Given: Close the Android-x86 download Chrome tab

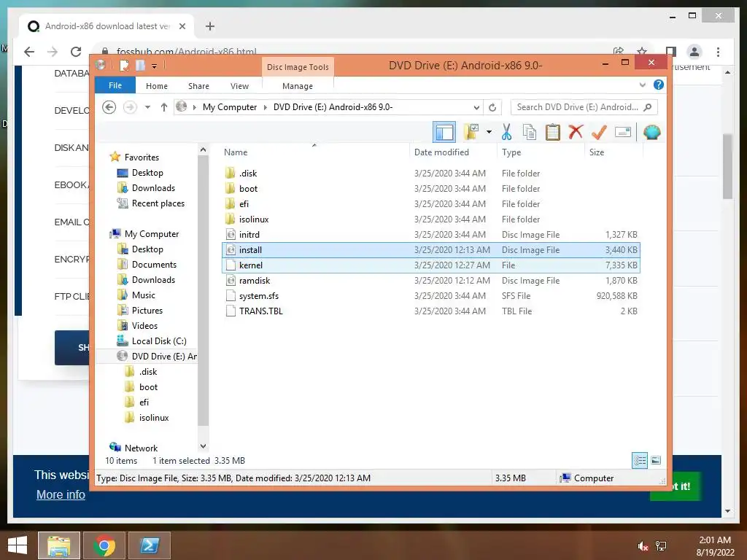Looking at the screenshot, I should 182,26.
